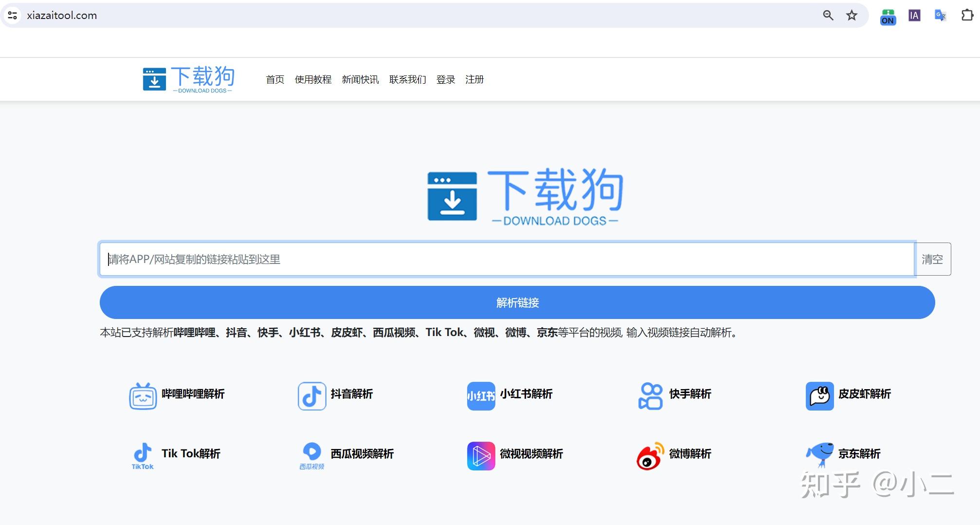Click the 下载狗 header logo

point(189,79)
